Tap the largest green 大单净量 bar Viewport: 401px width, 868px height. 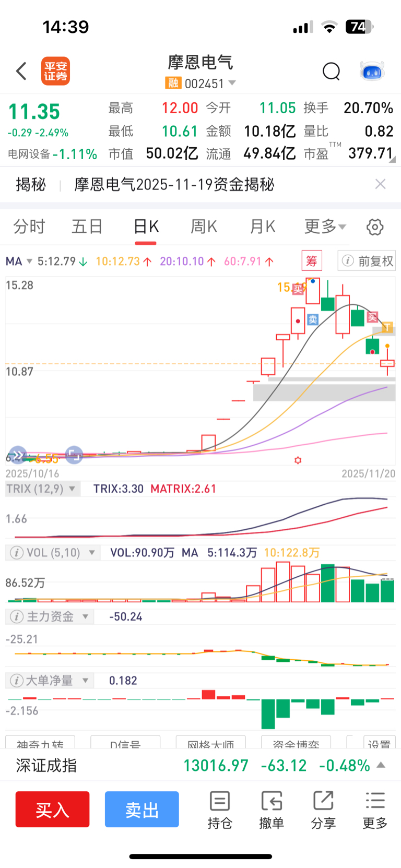pyautogui.click(x=268, y=714)
